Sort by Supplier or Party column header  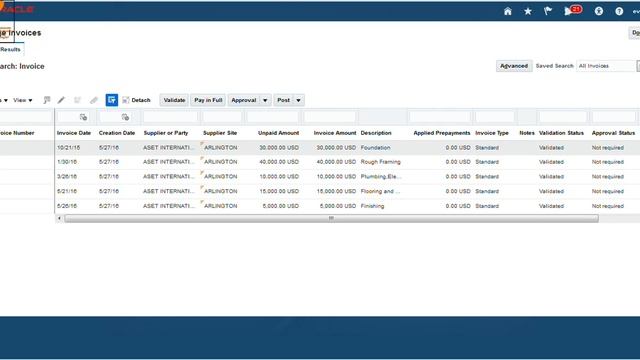tap(166, 133)
